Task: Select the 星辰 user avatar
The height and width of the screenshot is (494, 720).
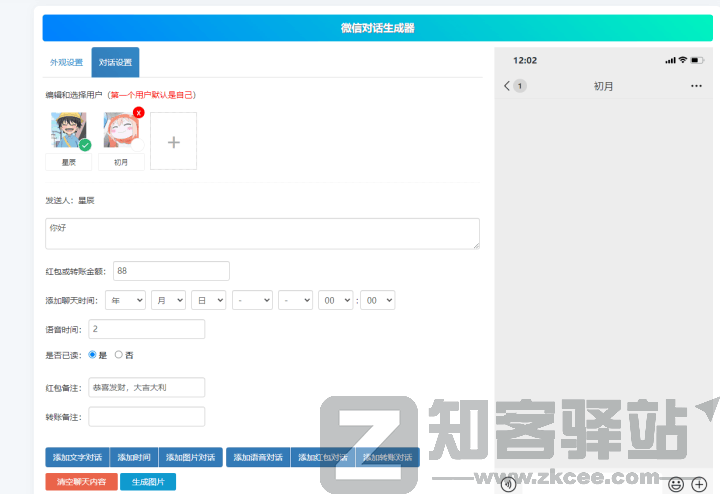Action: [68, 130]
